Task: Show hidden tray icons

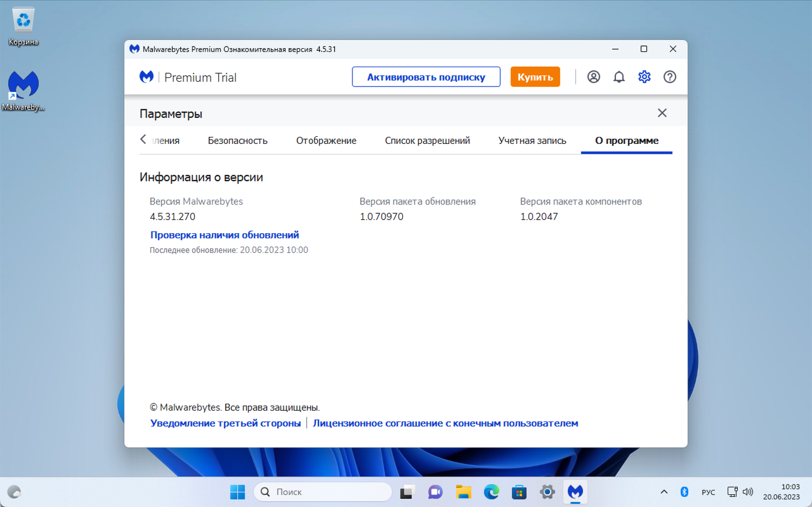Action: (x=664, y=492)
